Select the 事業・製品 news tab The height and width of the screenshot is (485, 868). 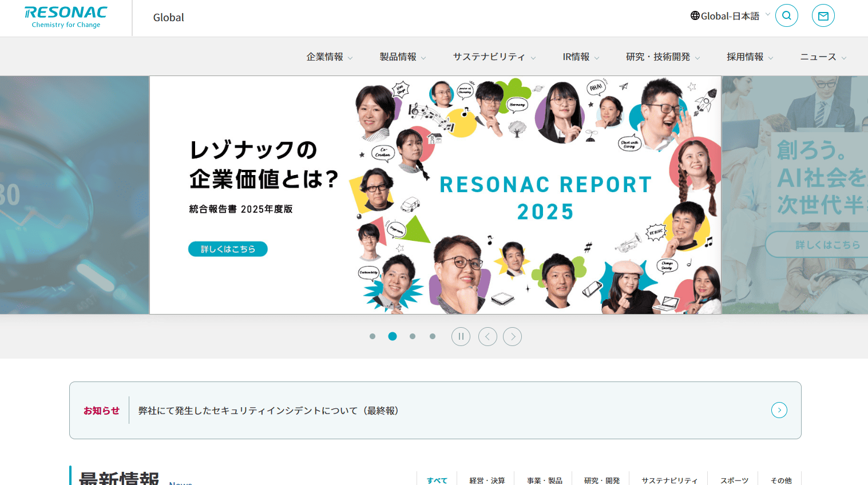(544, 479)
